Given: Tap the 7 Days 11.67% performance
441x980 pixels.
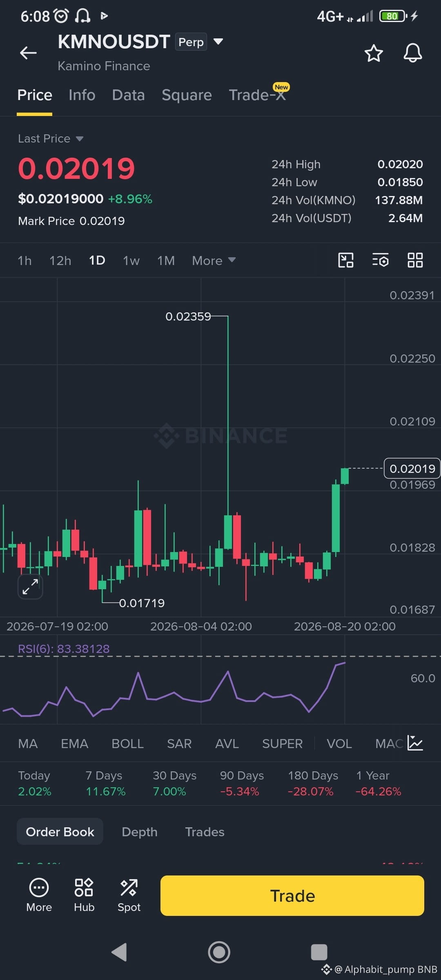Looking at the screenshot, I should 105,783.
